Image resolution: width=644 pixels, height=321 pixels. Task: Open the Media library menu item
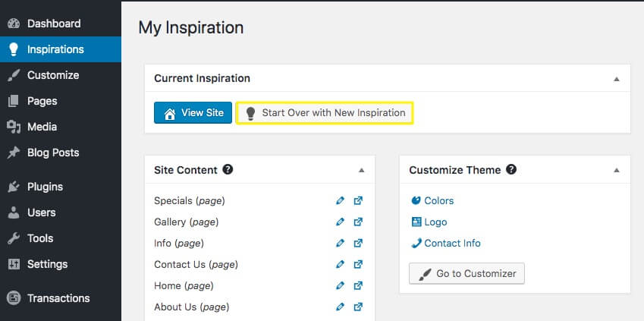[x=42, y=127]
